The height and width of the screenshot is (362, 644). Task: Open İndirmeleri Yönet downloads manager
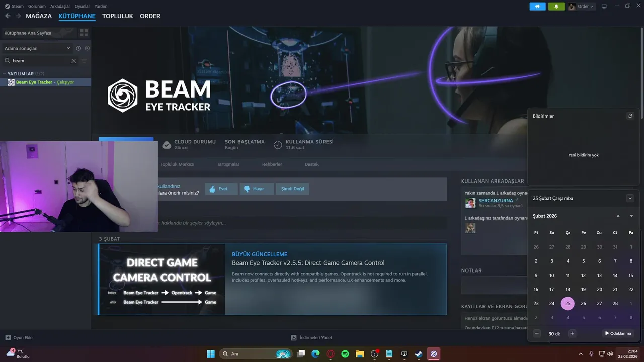tap(311, 337)
